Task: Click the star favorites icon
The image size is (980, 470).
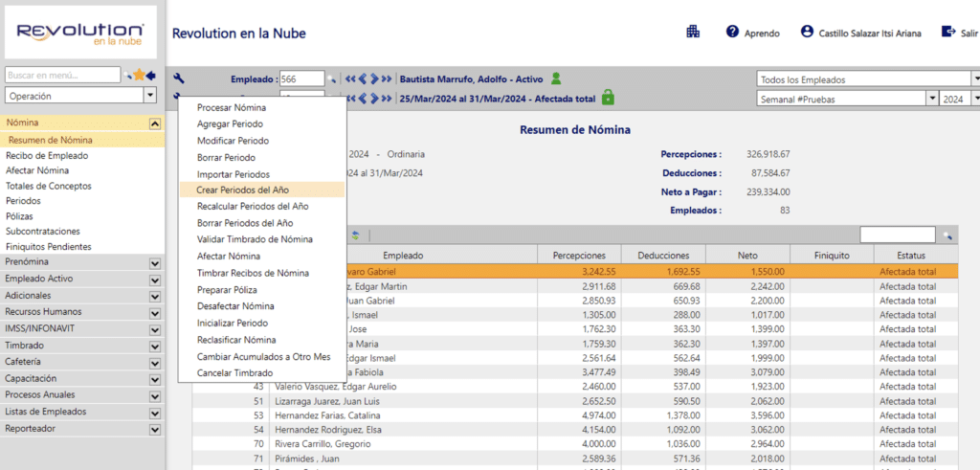Action: point(140,75)
